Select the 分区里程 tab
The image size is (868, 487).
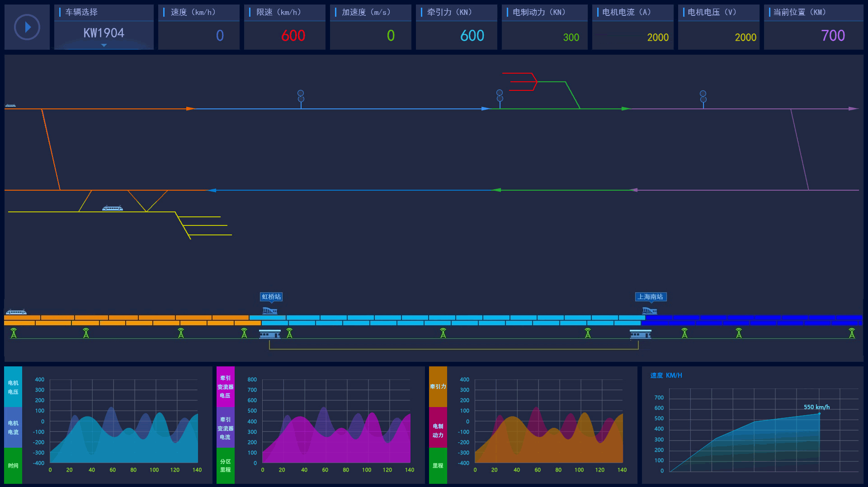(x=225, y=466)
